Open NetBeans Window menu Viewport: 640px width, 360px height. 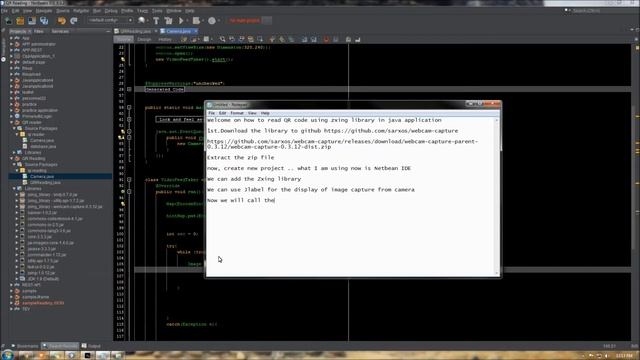coord(174,11)
